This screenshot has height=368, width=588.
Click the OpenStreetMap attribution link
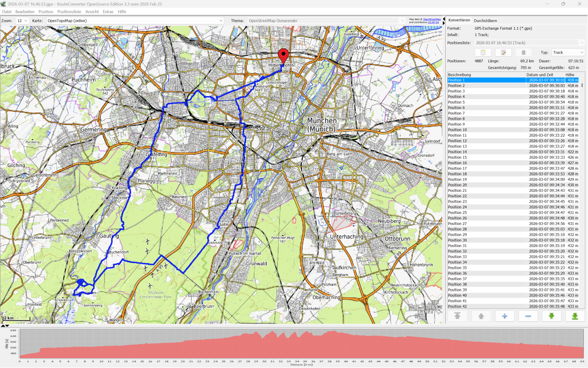(x=431, y=19)
